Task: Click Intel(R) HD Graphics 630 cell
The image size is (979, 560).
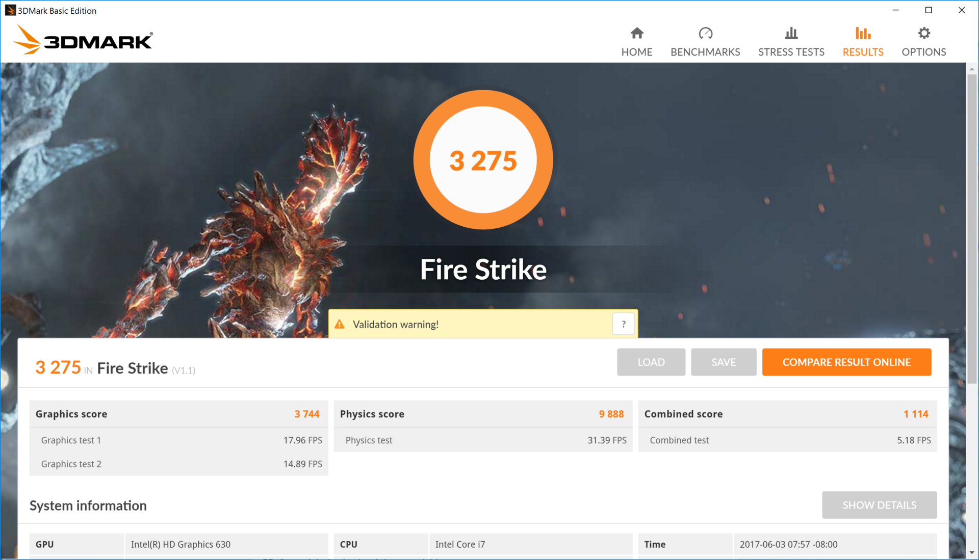Action: pos(226,544)
